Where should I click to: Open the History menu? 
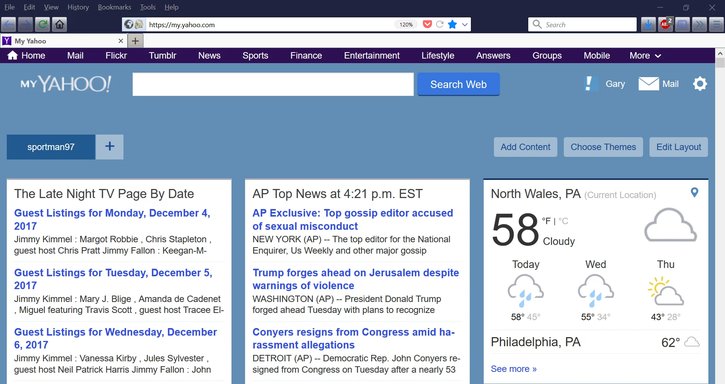pyautogui.click(x=78, y=7)
